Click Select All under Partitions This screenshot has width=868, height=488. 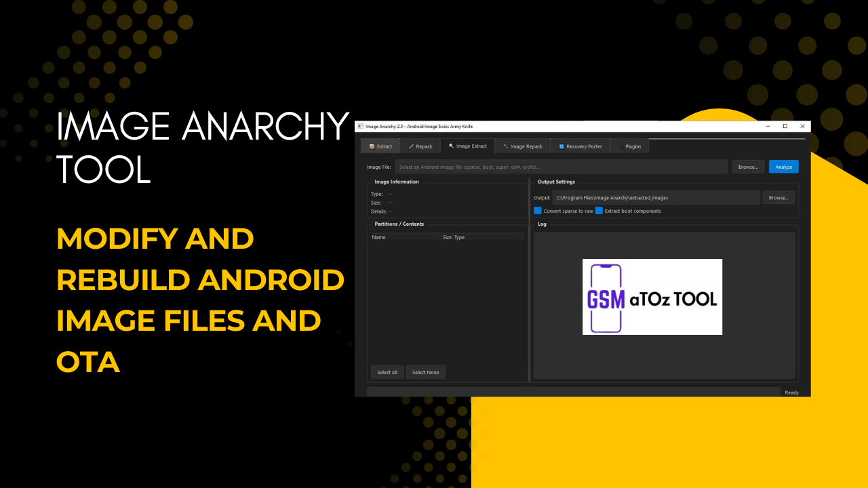pyautogui.click(x=387, y=371)
